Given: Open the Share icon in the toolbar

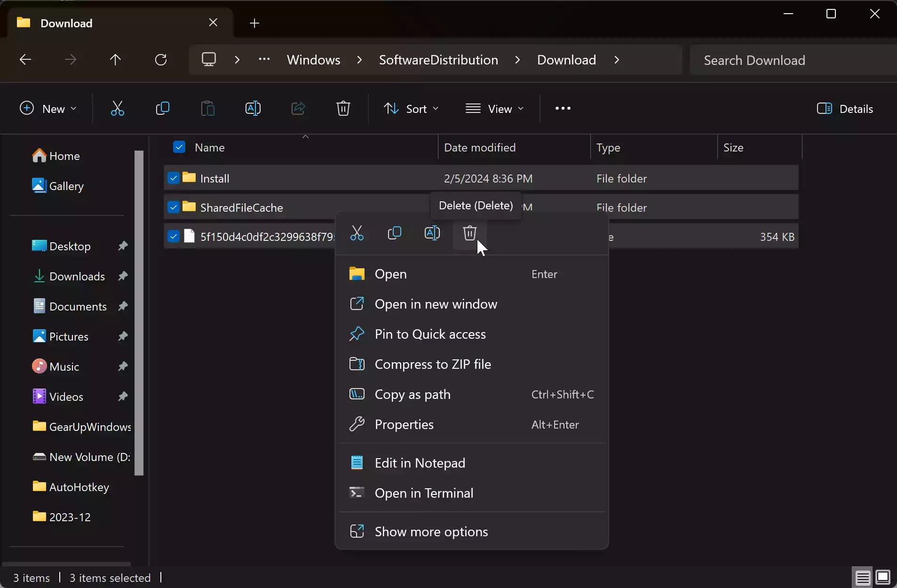Looking at the screenshot, I should (298, 108).
